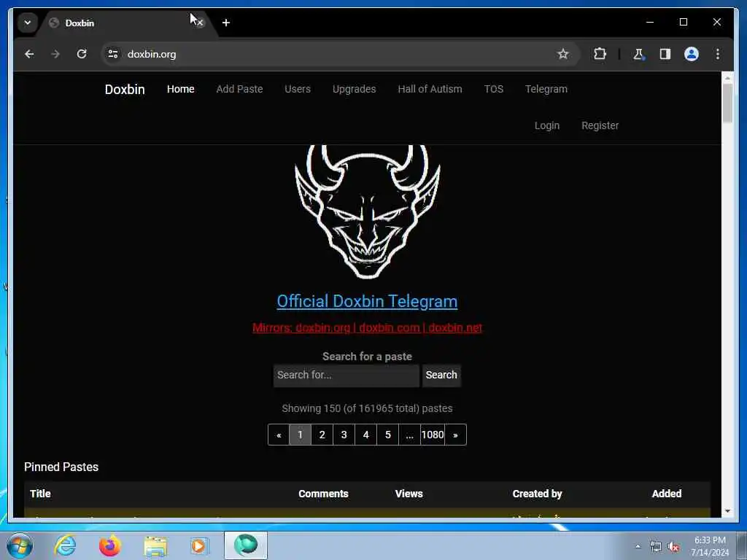
Task: Show hidden tray icons arrow
Action: pos(638,546)
